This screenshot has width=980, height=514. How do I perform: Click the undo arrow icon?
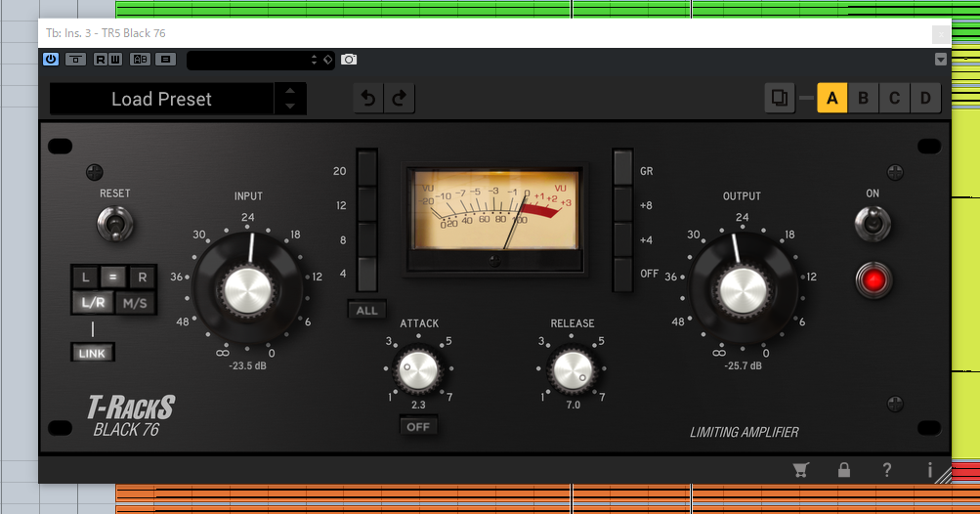pos(368,99)
